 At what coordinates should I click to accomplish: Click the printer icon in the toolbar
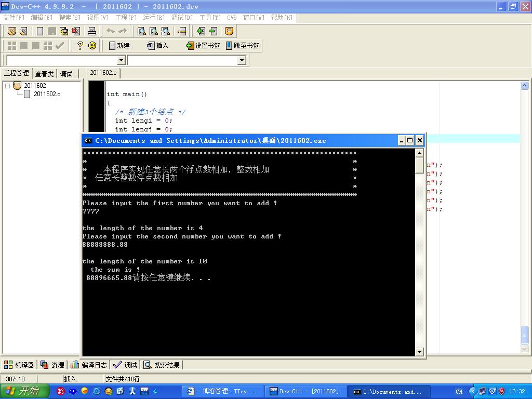(x=92, y=31)
